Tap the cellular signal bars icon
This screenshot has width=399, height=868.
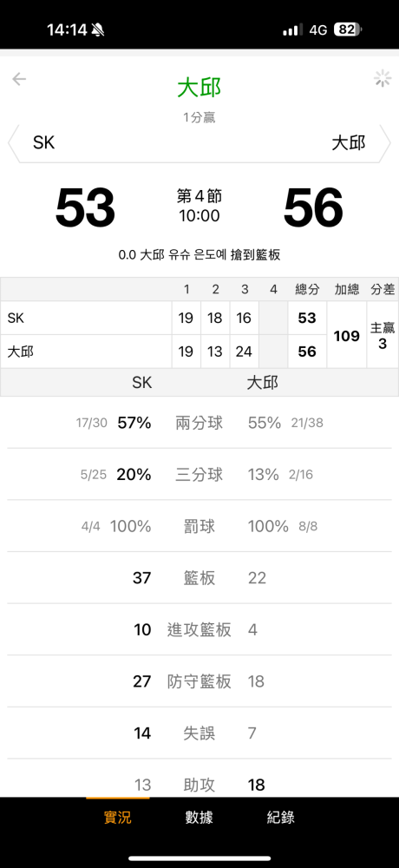pyautogui.click(x=292, y=30)
